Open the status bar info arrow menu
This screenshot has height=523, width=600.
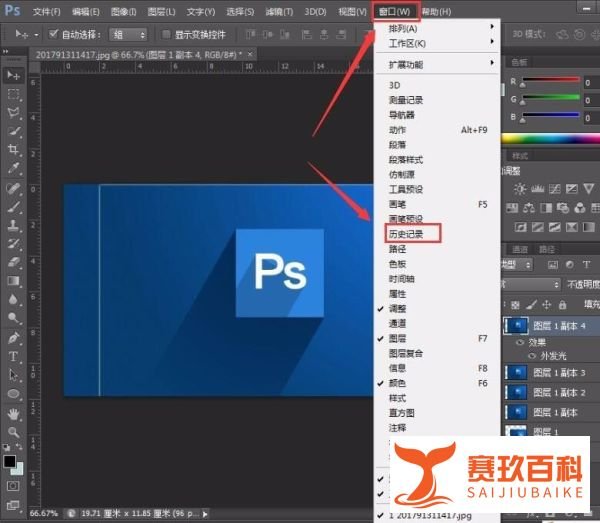pyautogui.click(x=205, y=514)
